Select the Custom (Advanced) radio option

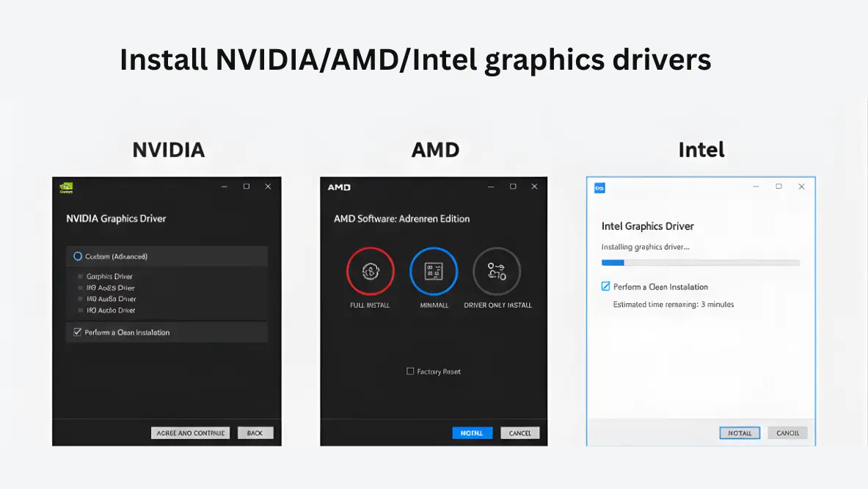tap(78, 256)
